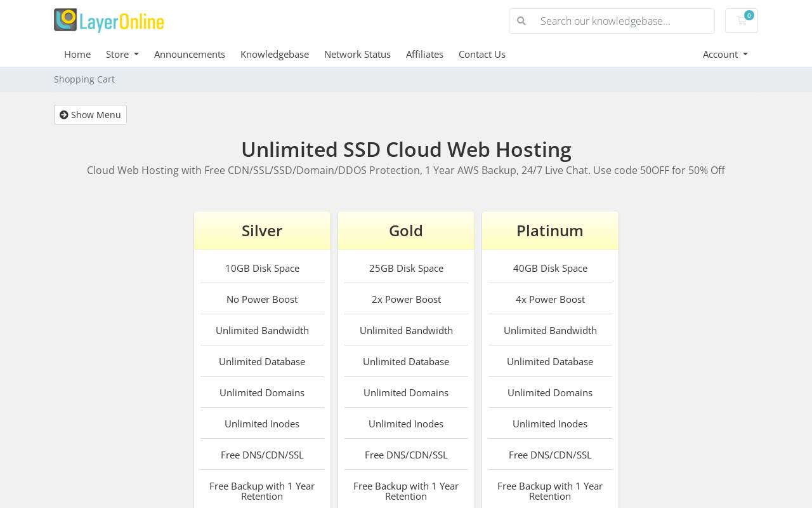Select the Platinum plan heading

pyautogui.click(x=550, y=231)
